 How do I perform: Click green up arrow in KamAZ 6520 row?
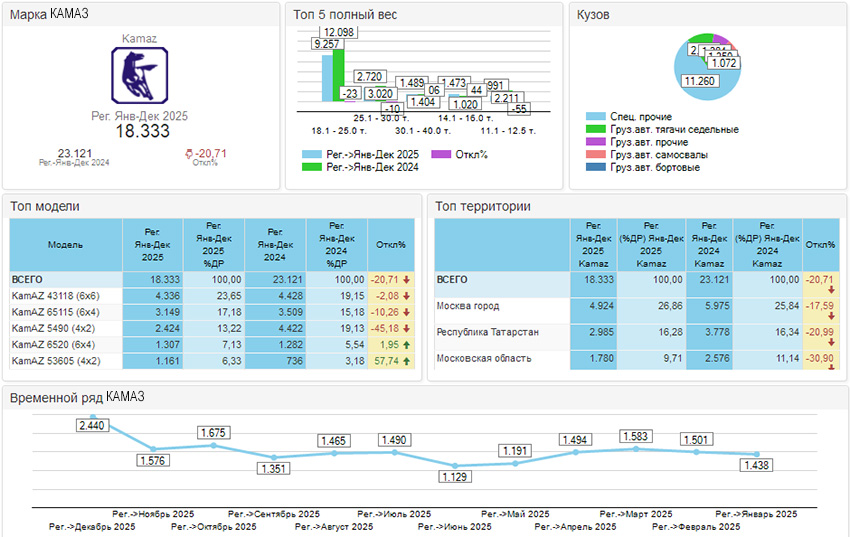[x=409, y=344]
